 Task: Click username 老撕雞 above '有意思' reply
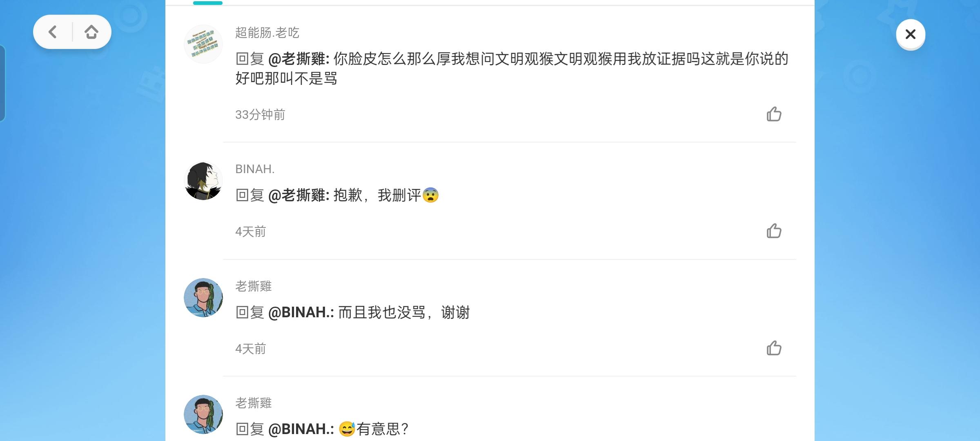254,403
